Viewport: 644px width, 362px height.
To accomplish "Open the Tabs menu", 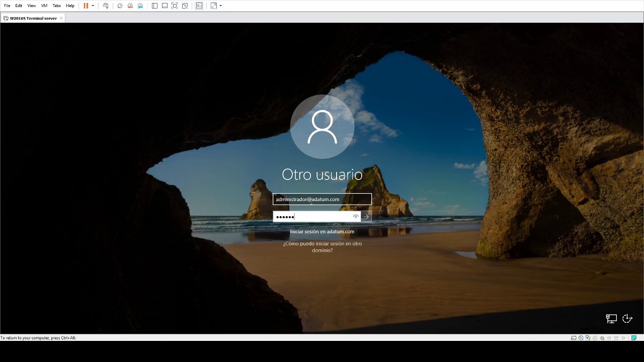I will coord(57,6).
